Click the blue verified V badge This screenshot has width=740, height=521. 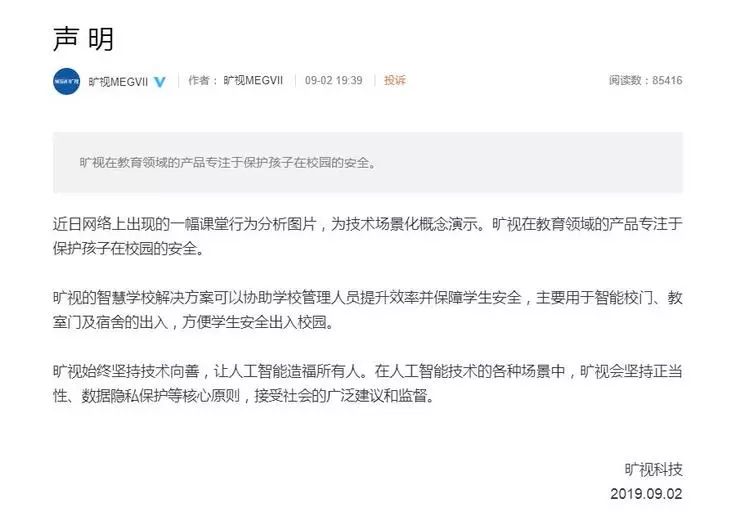[160, 82]
